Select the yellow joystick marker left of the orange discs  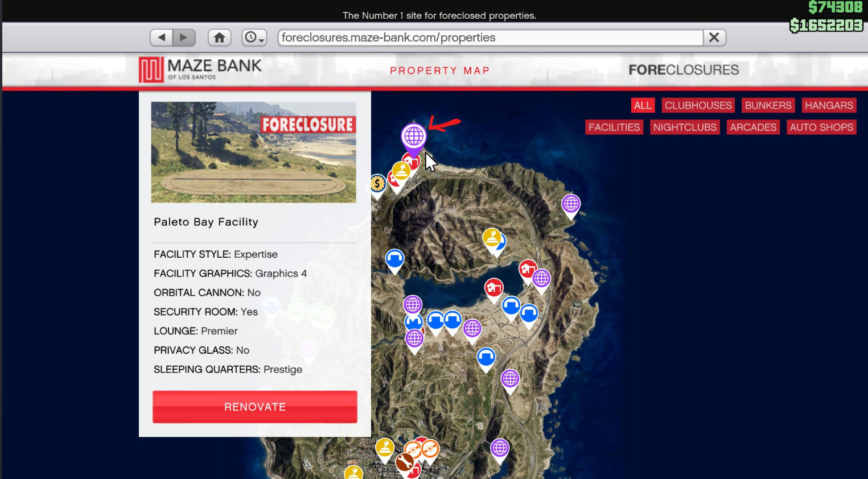click(x=385, y=448)
